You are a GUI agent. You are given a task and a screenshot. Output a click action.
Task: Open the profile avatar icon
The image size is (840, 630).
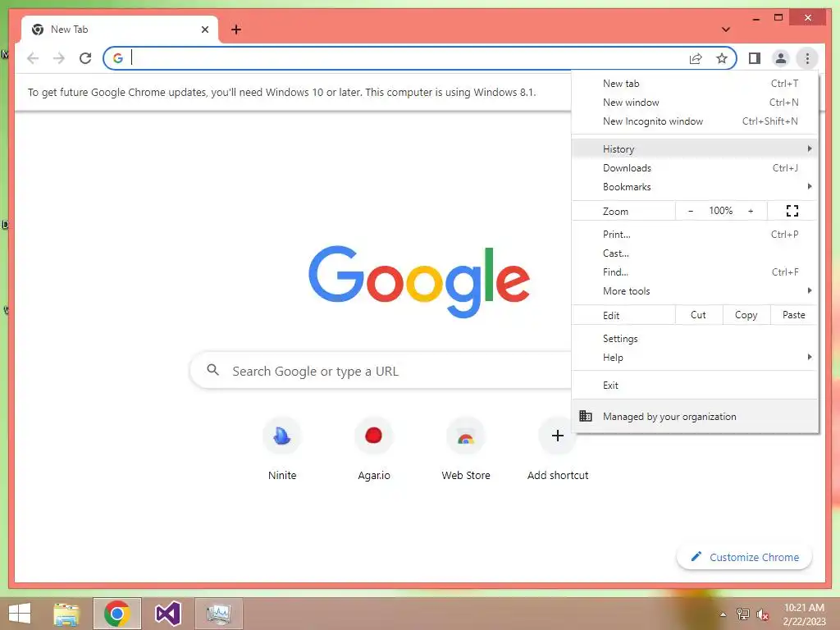click(x=781, y=58)
